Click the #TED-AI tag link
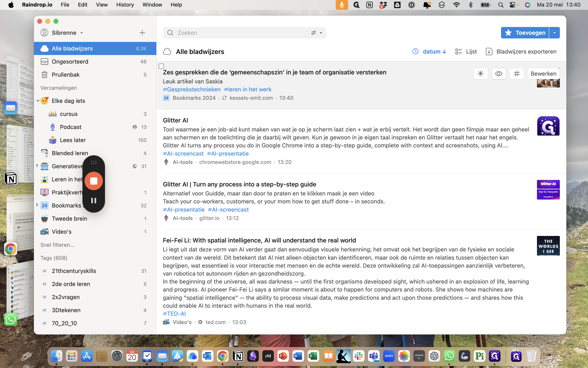Screen dimensions: 588x368 (174, 314)
